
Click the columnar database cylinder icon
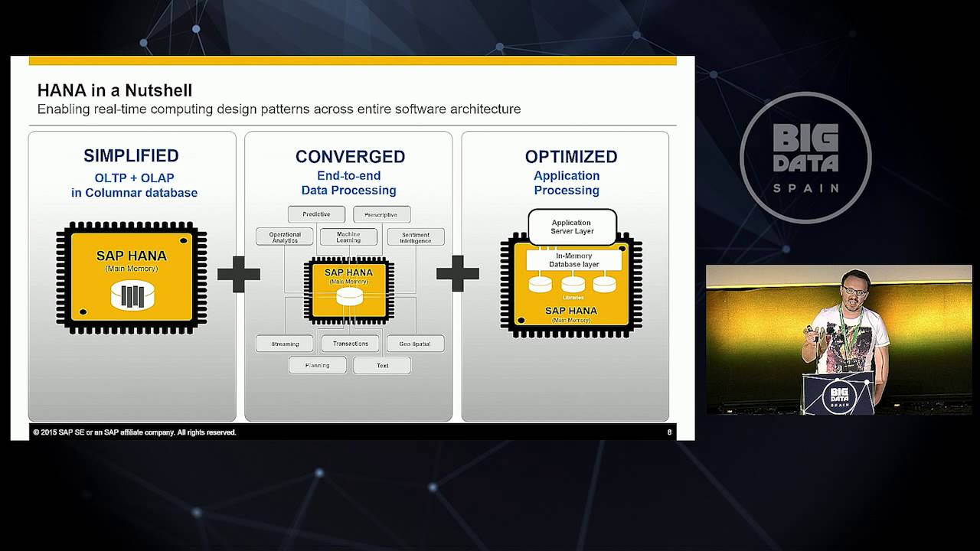[x=132, y=296]
